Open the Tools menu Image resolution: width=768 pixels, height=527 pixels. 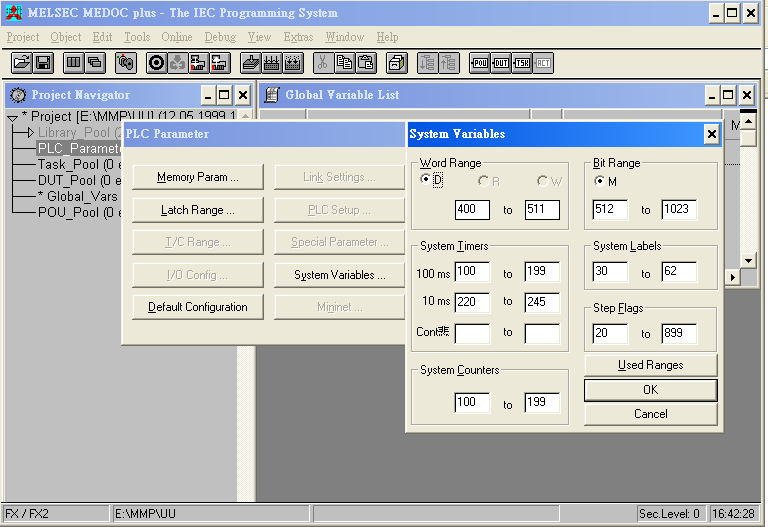tap(137, 37)
